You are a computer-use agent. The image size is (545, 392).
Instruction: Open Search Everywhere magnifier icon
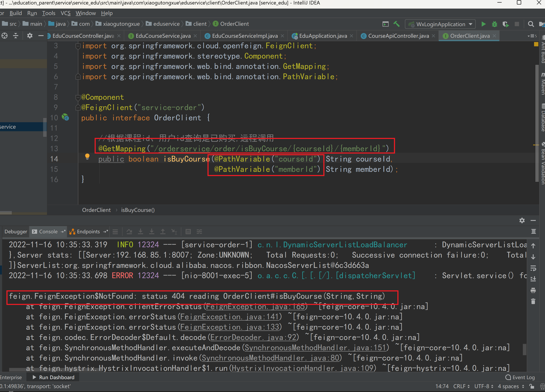pos(531,24)
